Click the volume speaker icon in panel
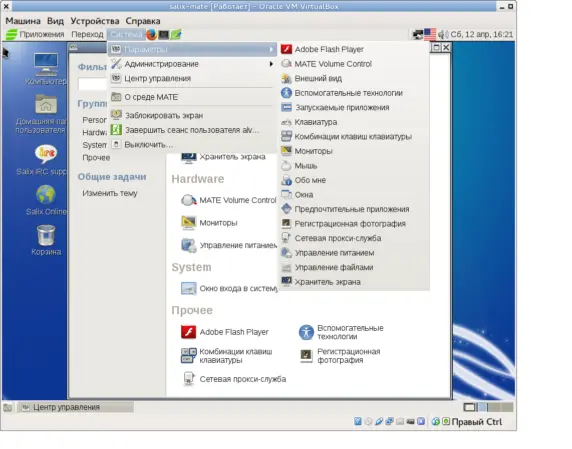572x449 pixels. [x=443, y=34]
